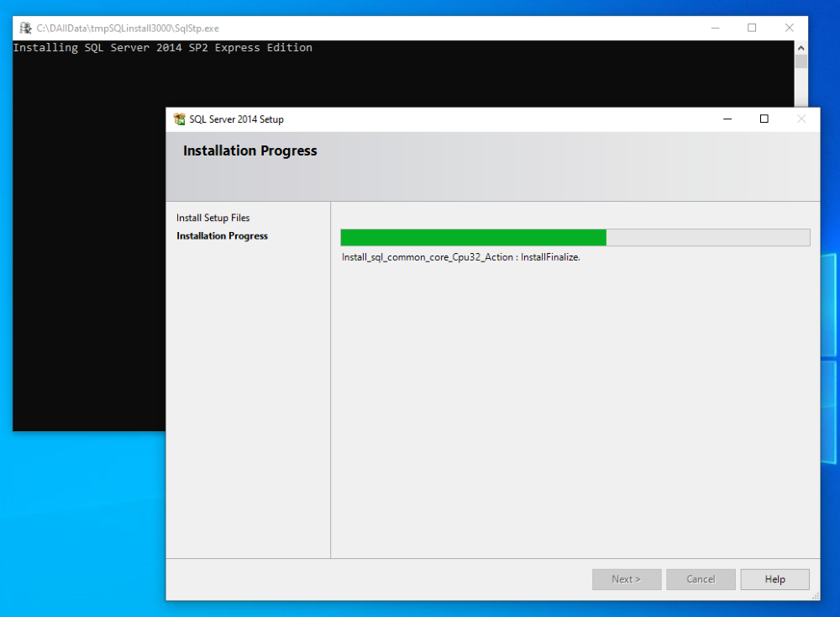840x617 pixels.
Task: Click the console scrollbar up arrow
Action: [x=801, y=48]
